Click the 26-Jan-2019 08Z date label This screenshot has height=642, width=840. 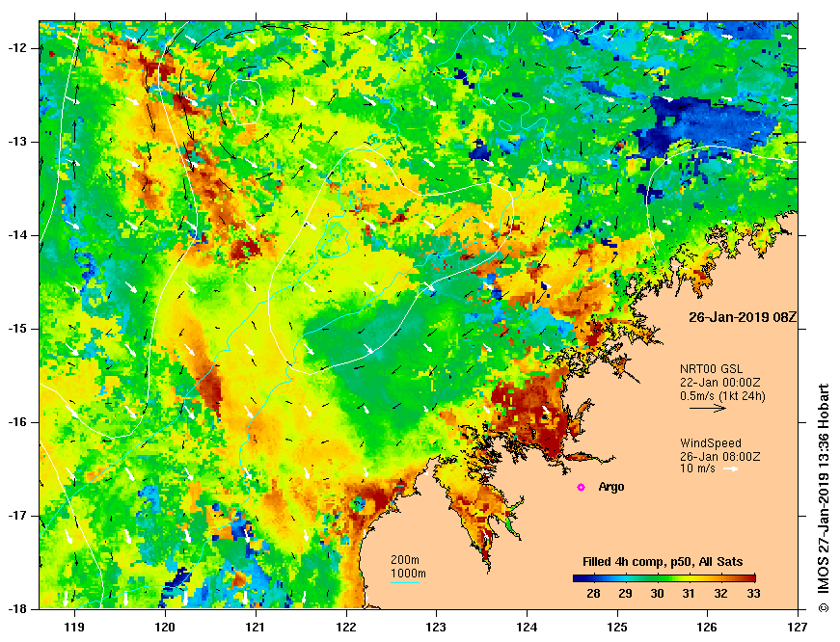pyautogui.click(x=743, y=317)
